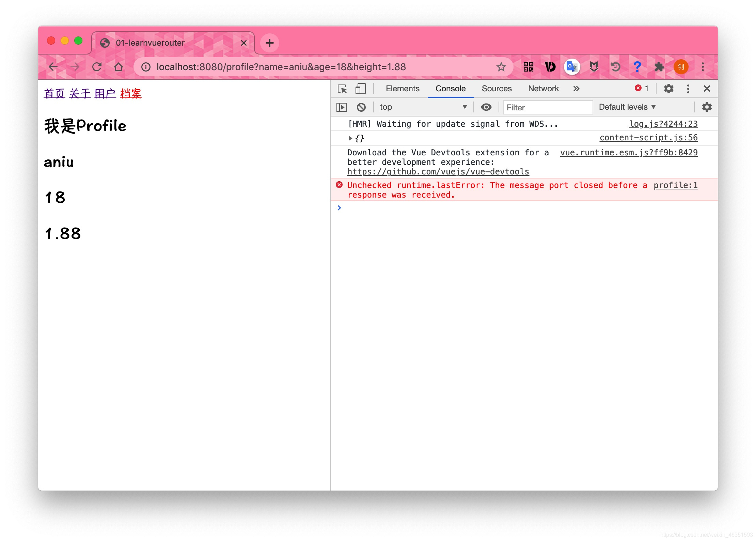This screenshot has height=541, width=756.
Task: Open DevTools settings gear
Action: pos(668,89)
